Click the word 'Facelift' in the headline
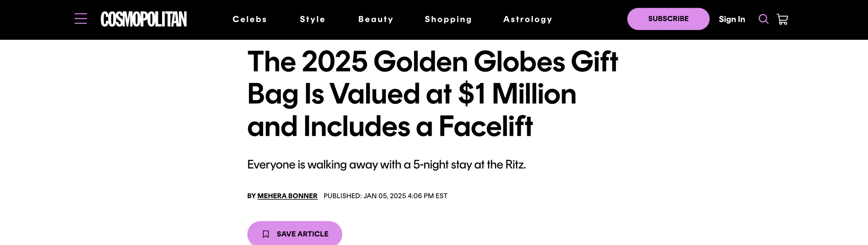This screenshot has height=245, width=868. (x=486, y=127)
